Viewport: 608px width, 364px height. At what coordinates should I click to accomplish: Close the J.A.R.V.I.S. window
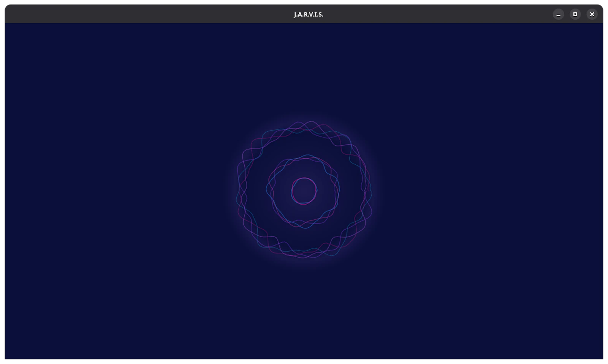coord(592,14)
